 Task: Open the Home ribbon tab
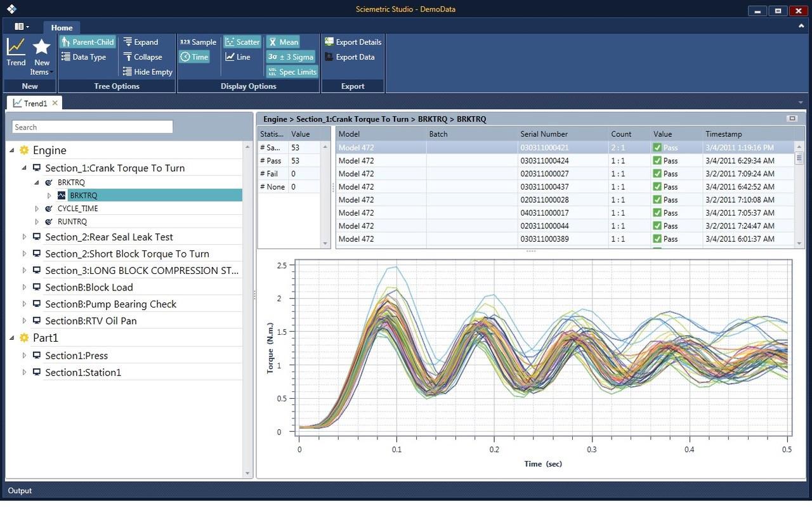(62, 27)
